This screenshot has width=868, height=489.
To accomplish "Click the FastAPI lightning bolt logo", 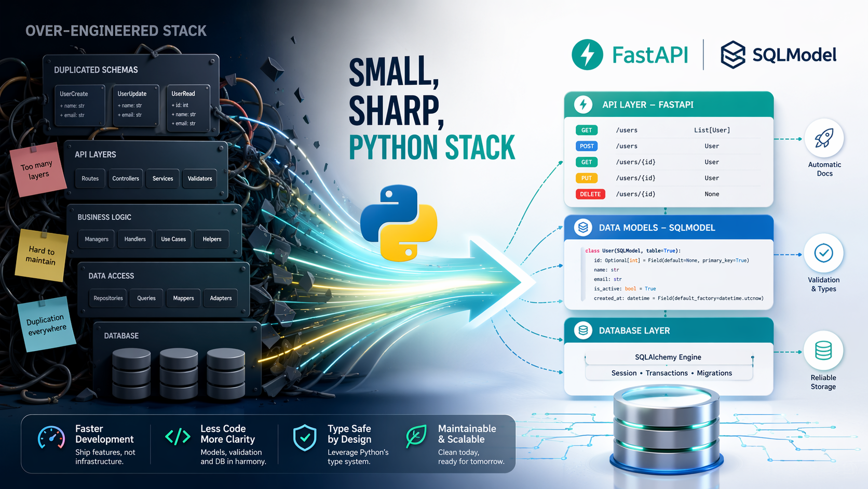I will 587,55.
